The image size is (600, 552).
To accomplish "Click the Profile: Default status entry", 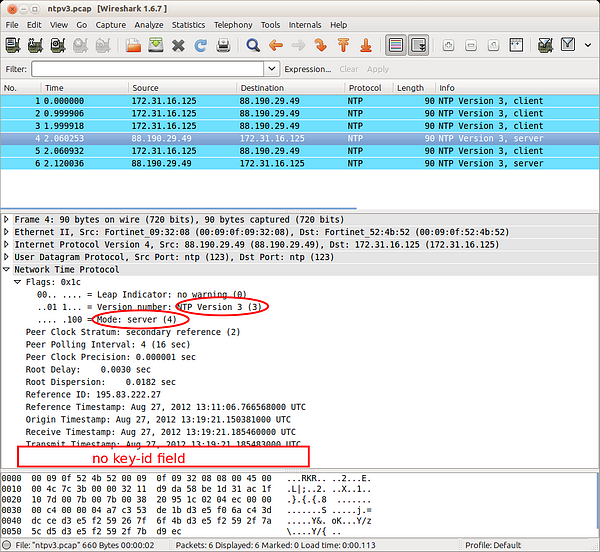I will click(x=493, y=545).
